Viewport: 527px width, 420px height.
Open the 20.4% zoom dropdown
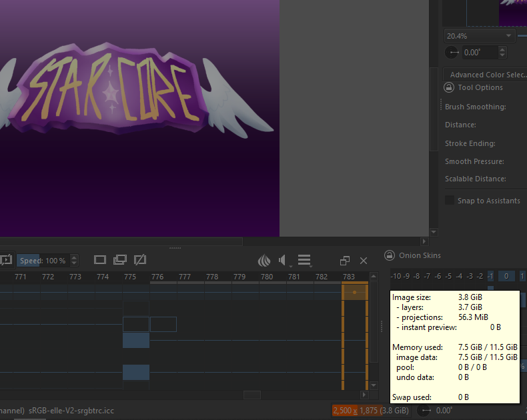[x=508, y=36]
